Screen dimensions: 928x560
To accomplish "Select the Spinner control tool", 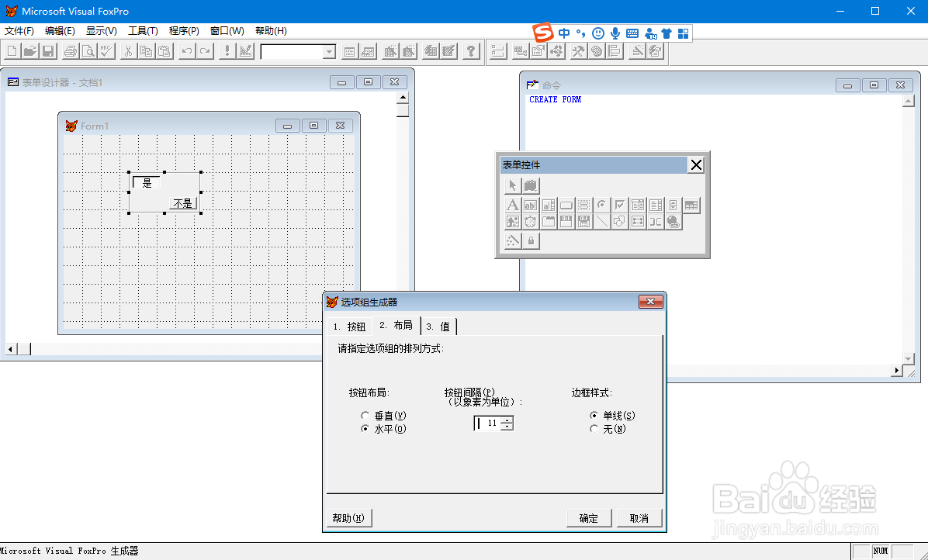I will (x=673, y=206).
